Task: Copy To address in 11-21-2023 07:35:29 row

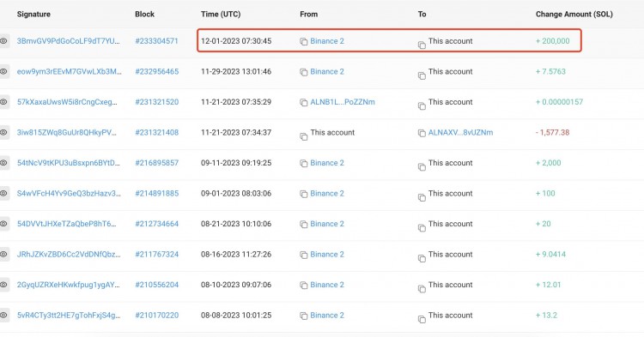Action: click(422, 106)
